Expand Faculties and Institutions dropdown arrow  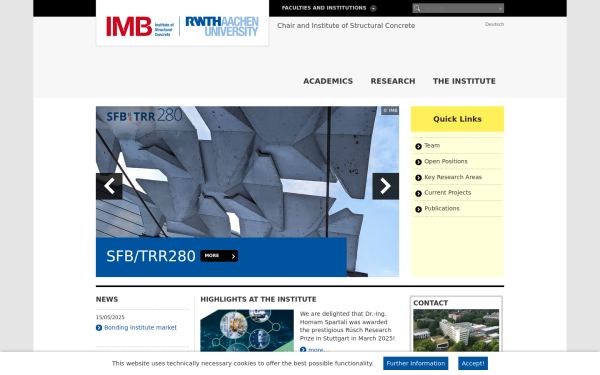coord(373,8)
